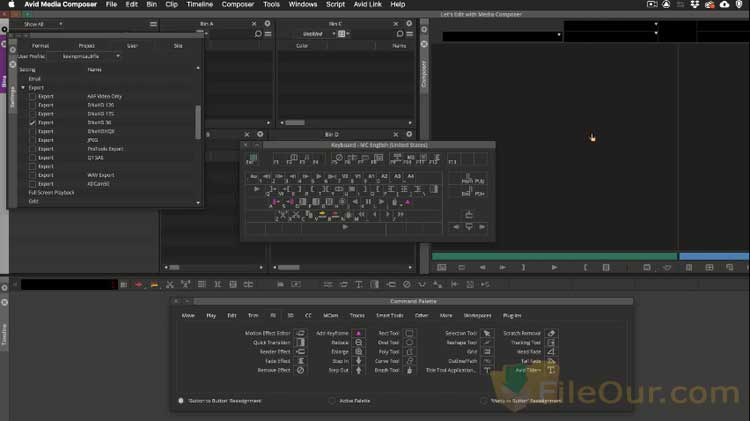The image size is (750, 421).
Task: Select the Brush Tool icon
Action: coord(409,370)
